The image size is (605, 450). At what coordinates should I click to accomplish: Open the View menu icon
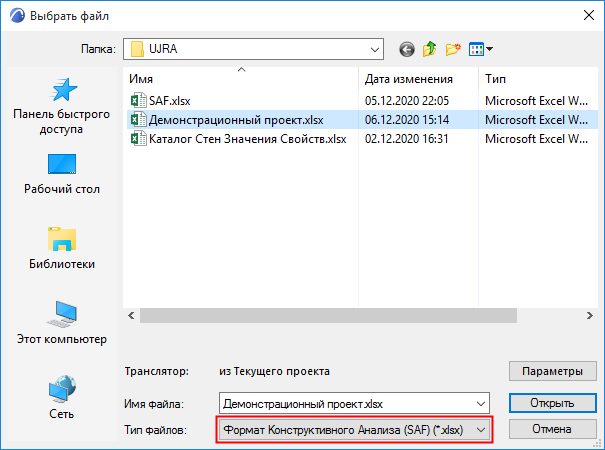coord(481,48)
